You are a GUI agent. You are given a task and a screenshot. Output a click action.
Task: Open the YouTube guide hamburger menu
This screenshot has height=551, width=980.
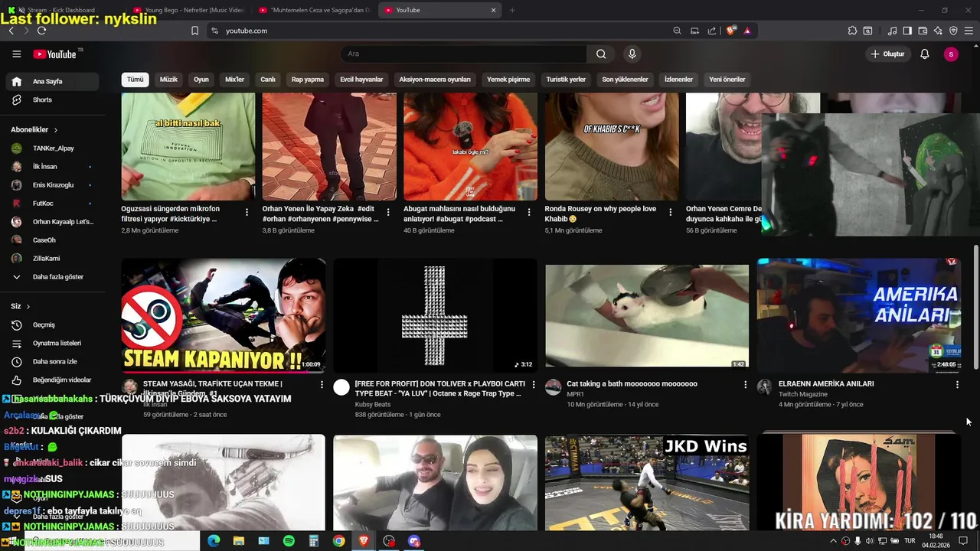(x=16, y=54)
